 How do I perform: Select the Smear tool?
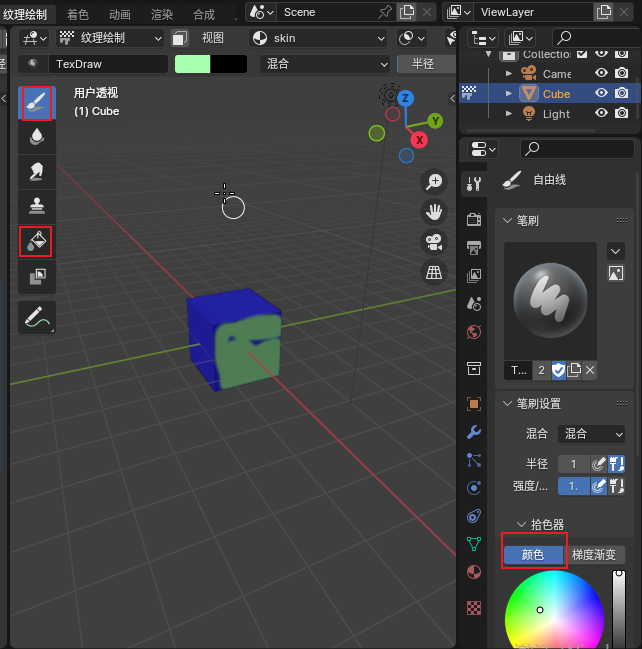[x=36, y=172]
